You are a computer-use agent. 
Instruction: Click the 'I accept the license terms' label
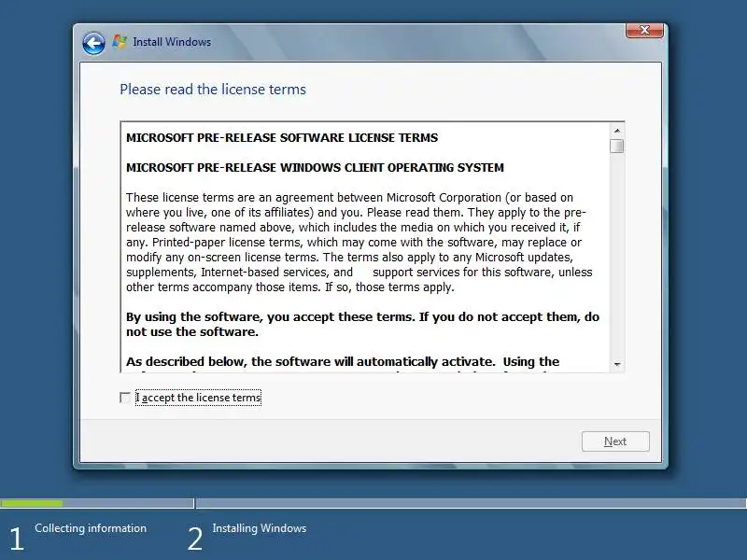[198, 398]
